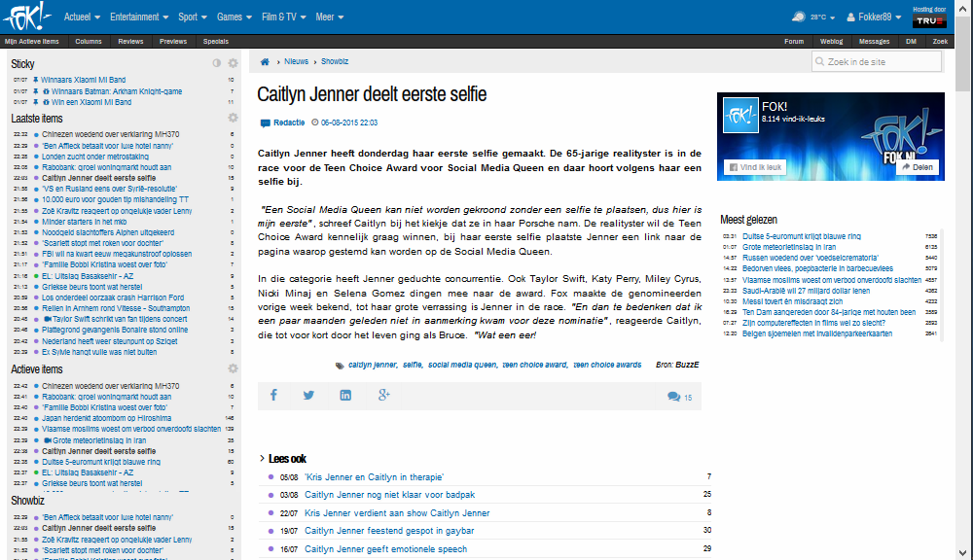Open 'Caitlyn Jenner feestend gespot in gaybar'
Image resolution: width=973 pixels, height=560 pixels.
[389, 530]
